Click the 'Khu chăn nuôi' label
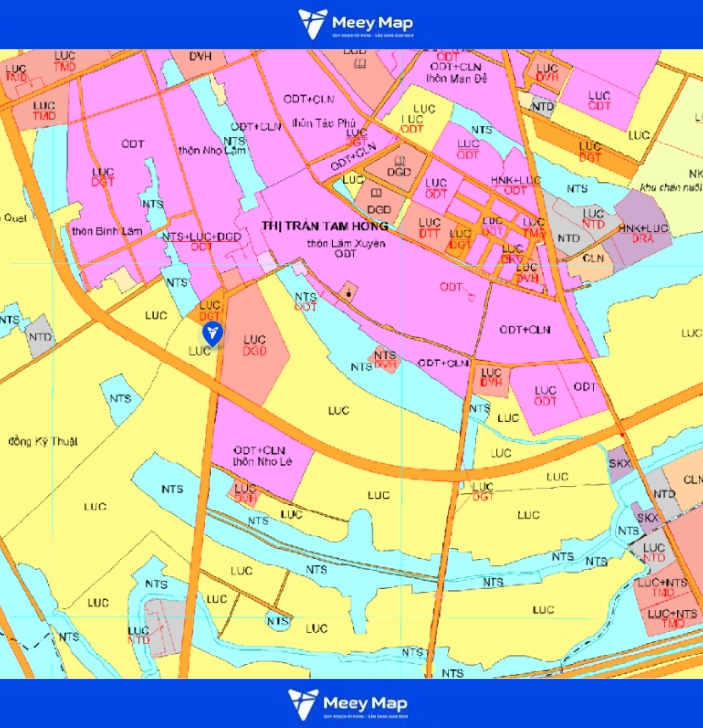Screen dimensions: 703x728 click(671, 187)
